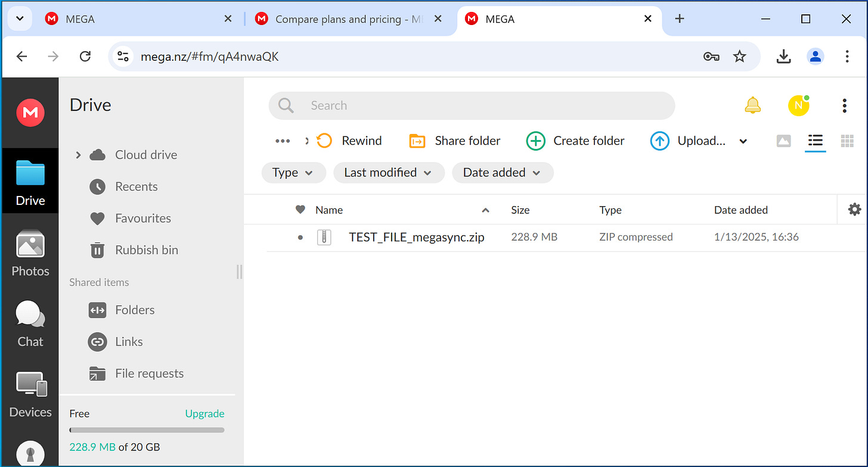Click the Upload button
The width and height of the screenshot is (868, 467).
click(x=687, y=141)
